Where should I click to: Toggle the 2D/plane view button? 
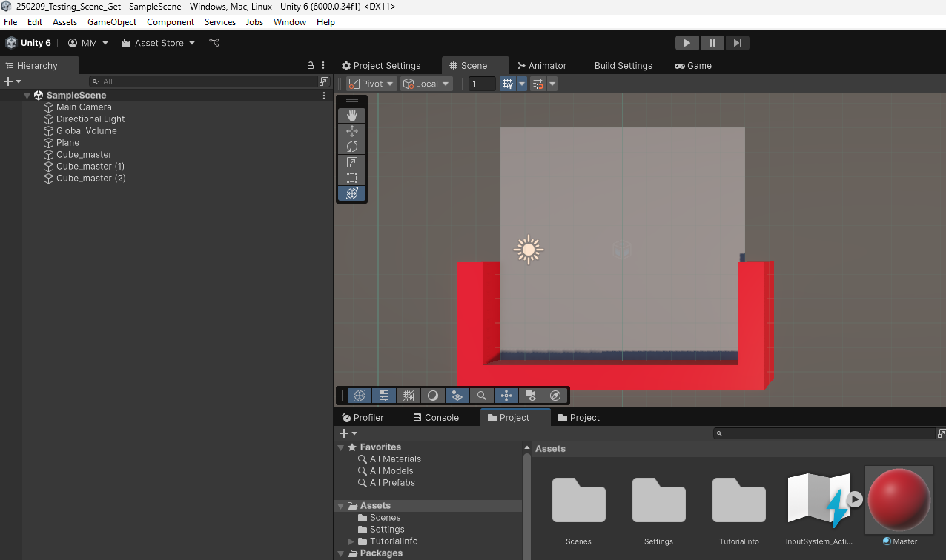(457, 396)
